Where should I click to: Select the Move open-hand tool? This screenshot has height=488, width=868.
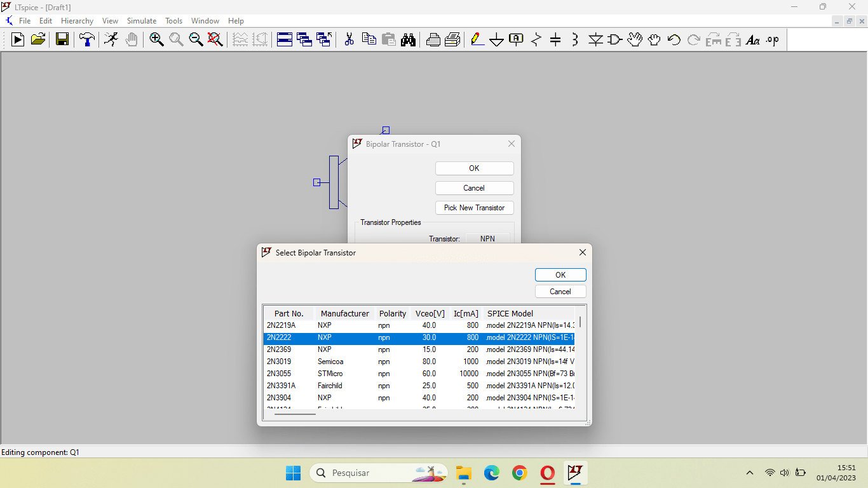[x=635, y=40]
